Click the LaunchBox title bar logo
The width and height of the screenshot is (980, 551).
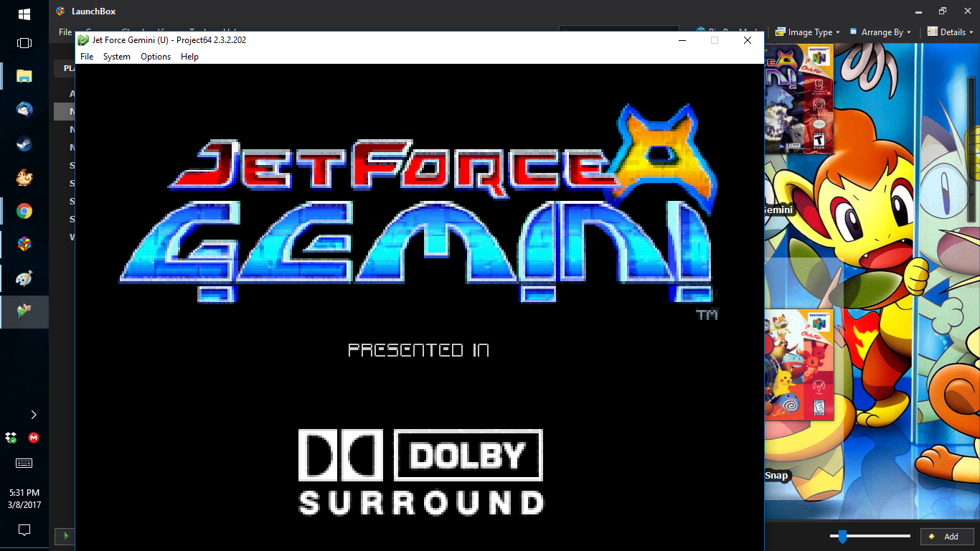point(60,11)
